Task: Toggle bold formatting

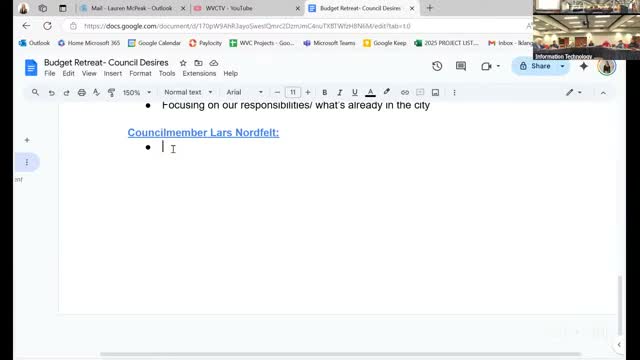Action: point(324,93)
